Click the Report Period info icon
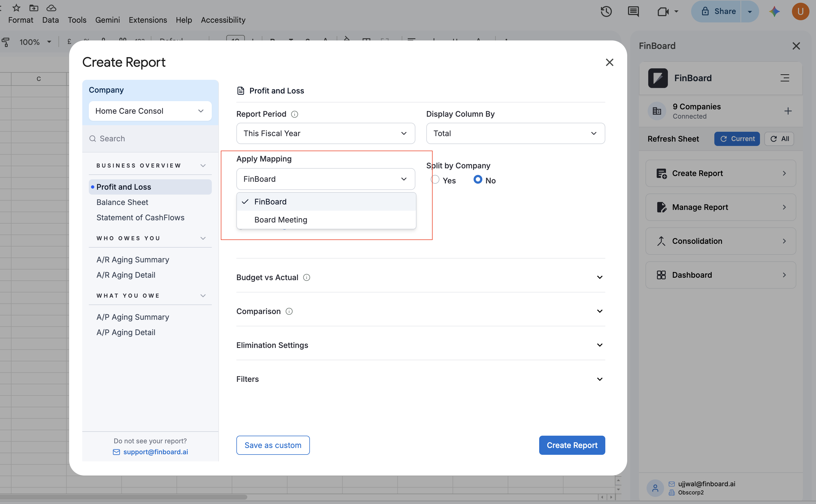This screenshot has height=504, width=816. tap(295, 114)
